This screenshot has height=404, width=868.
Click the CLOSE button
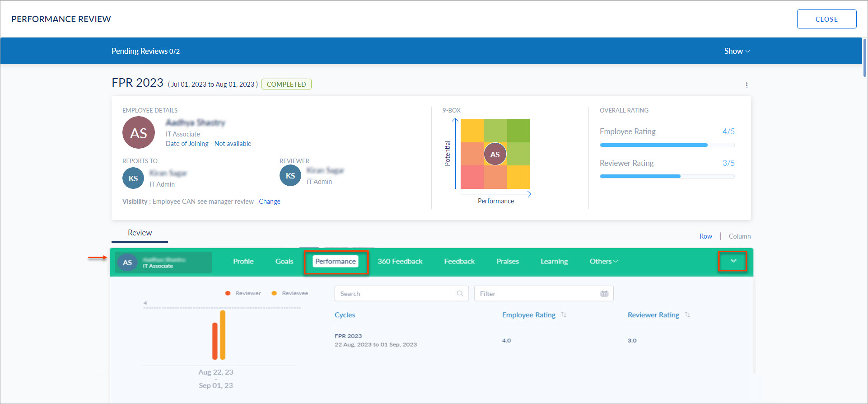click(x=826, y=19)
